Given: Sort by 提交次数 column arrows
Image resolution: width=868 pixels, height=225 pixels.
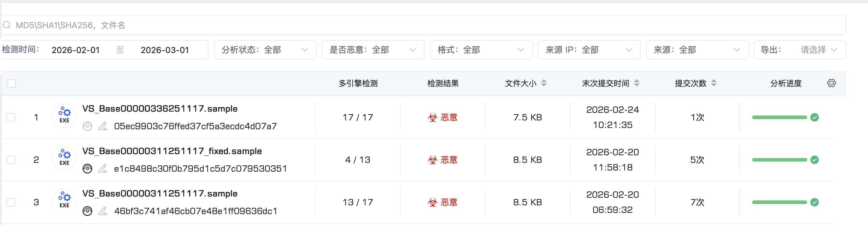Looking at the screenshot, I should (714, 83).
